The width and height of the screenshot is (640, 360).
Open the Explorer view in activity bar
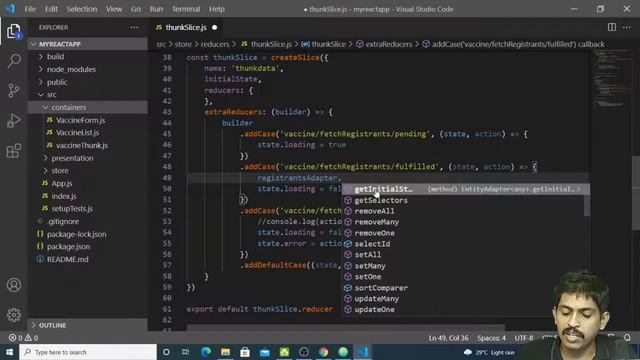[13, 31]
